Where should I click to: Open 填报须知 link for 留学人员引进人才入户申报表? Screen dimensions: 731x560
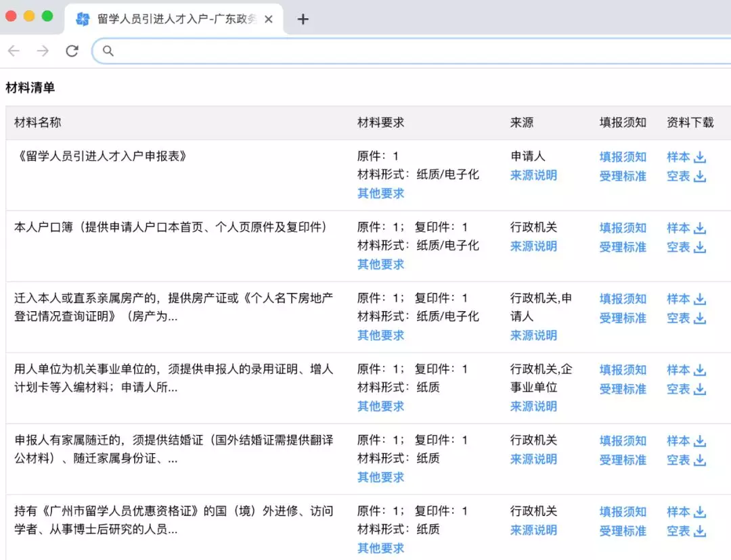click(x=623, y=157)
